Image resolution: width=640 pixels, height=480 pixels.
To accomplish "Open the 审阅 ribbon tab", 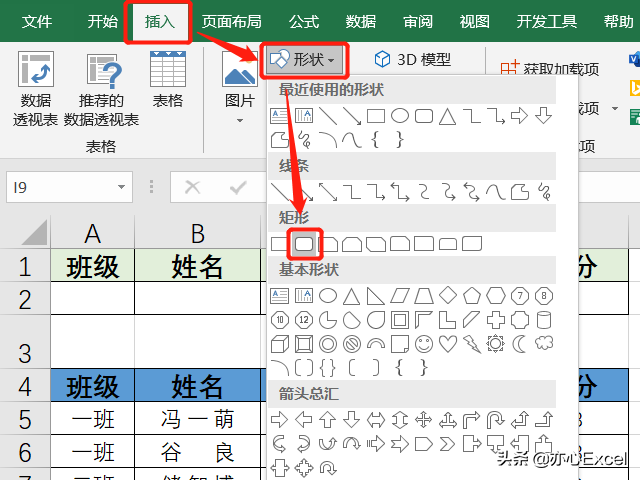I will [x=418, y=21].
